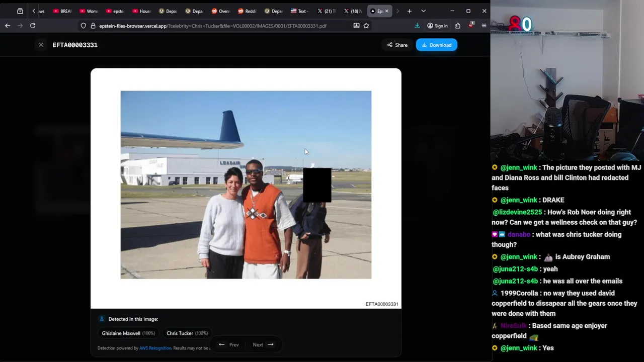Switch to the Reddit tab

247,11
